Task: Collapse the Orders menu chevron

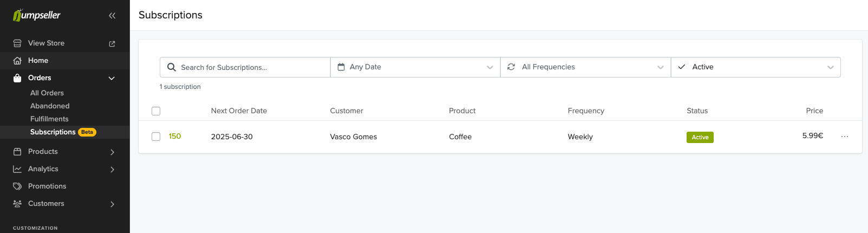Action: (112, 78)
